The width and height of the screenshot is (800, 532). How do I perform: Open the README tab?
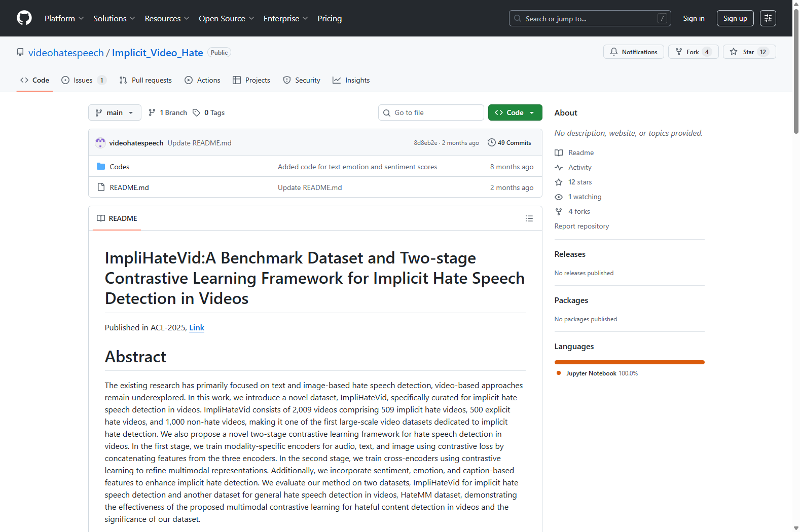[x=117, y=218]
